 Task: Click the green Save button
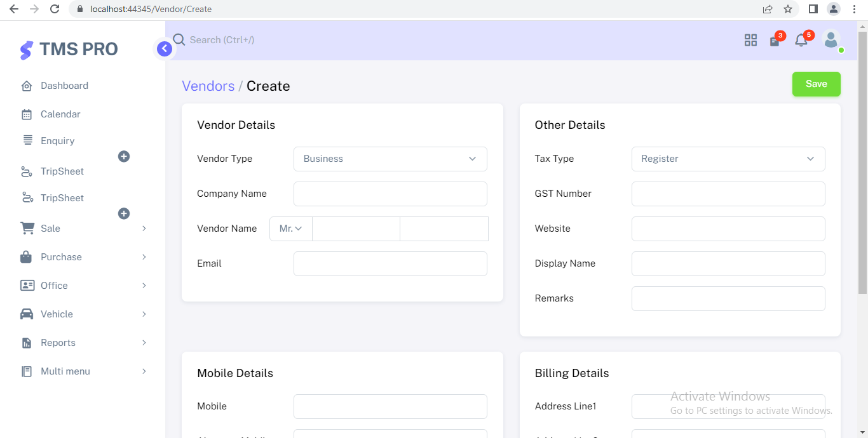tap(816, 84)
